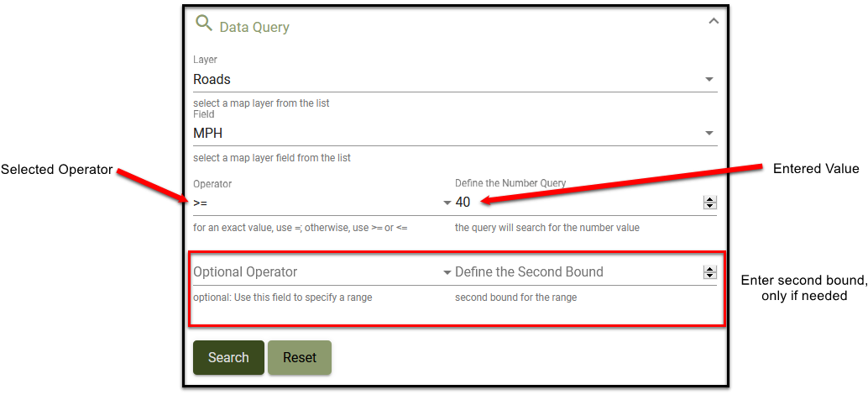The image size is (868, 395).
Task: Click the Operator dropdown arrow
Action: (x=447, y=203)
